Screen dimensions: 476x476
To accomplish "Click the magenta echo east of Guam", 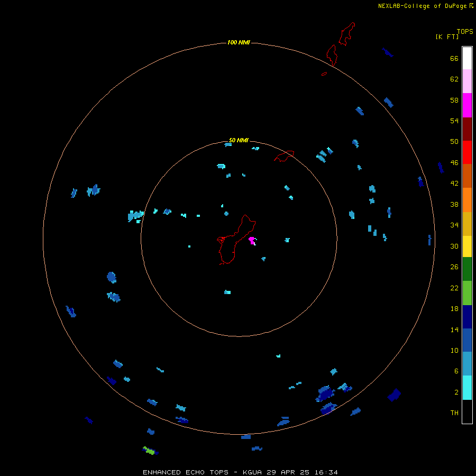I will coord(252,241).
